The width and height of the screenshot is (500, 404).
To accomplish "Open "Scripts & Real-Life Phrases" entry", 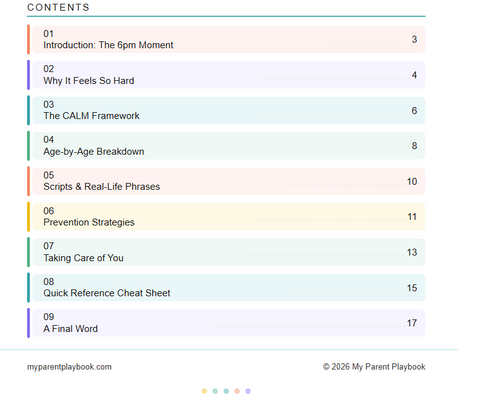I will point(229,181).
